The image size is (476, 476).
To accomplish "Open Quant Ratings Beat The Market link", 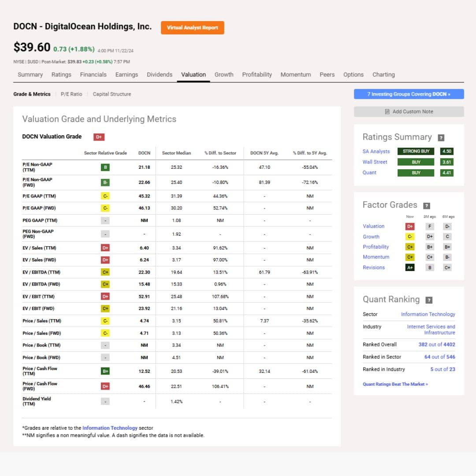I will tap(395, 384).
